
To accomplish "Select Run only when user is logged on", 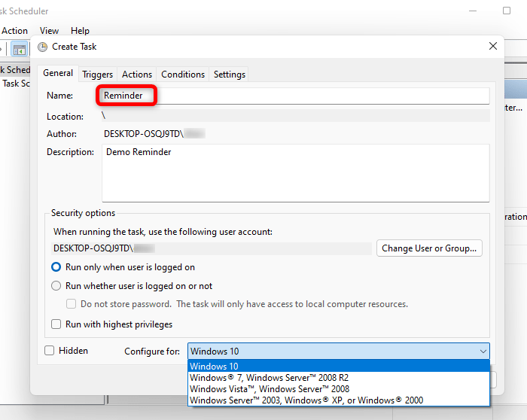I will (x=56, y=267).
